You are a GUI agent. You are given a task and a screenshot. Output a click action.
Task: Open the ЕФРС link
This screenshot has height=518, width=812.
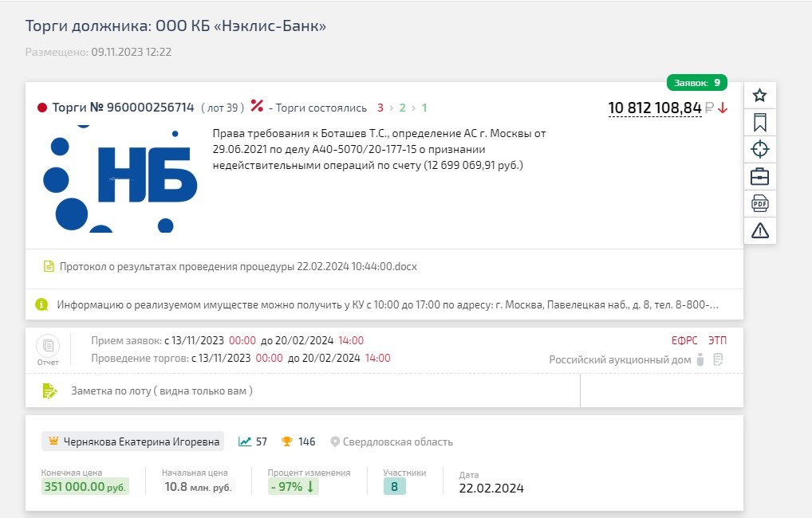pyautogui.click(x=684, y=340)
